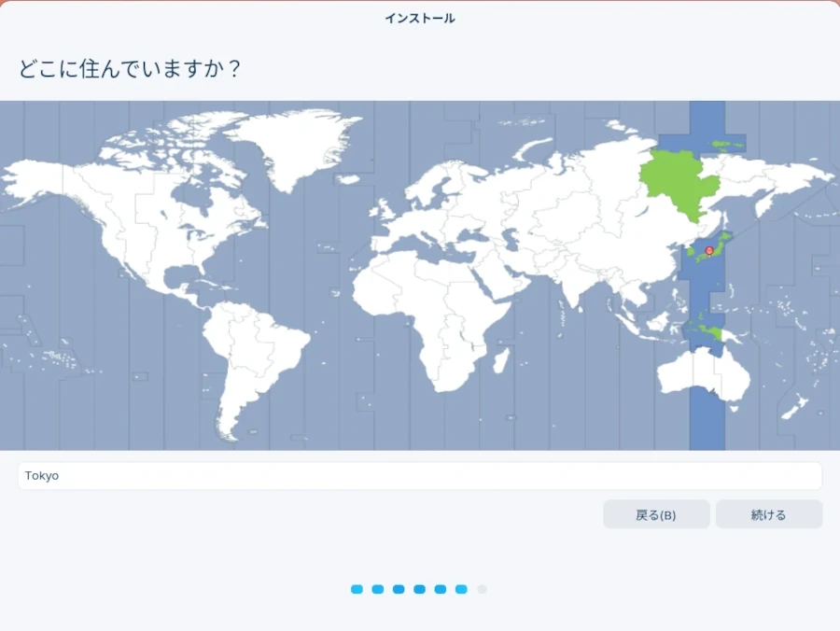Click the red Tokyo location pin on map
Viewport: 840px width, 631px height.
coord(709,251)
